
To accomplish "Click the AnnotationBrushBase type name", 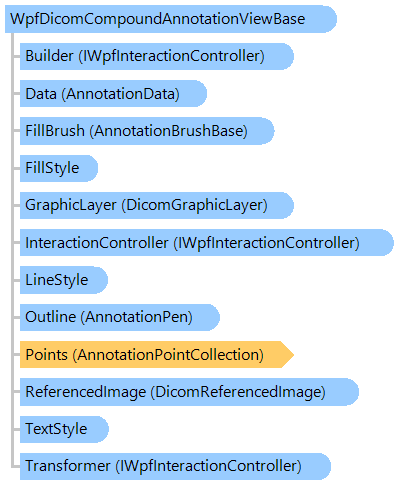I will (x=168, y=131).
